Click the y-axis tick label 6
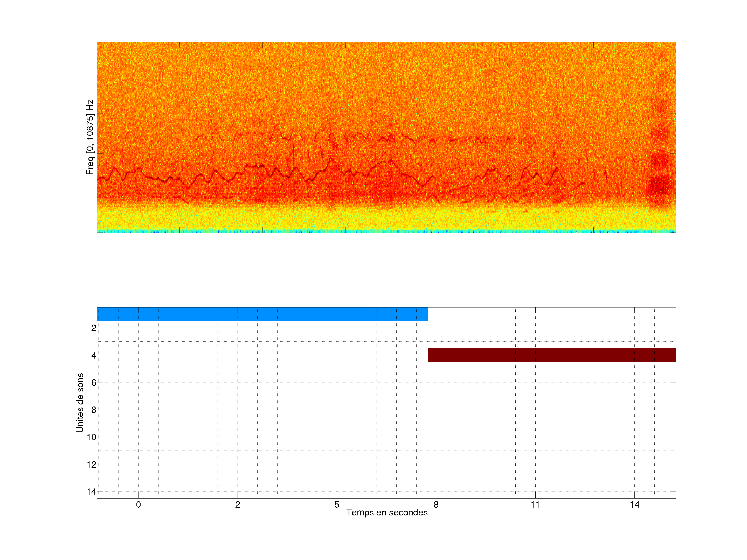747x560 pixels. [x=94, y=382]
